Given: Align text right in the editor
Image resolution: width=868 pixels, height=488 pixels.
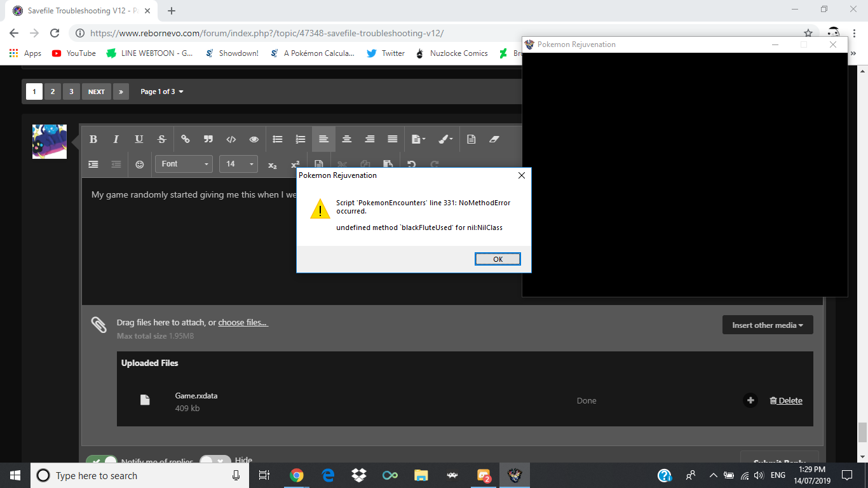Looking at the screenshot, I should pyautogui.click(x=370, y=139).
